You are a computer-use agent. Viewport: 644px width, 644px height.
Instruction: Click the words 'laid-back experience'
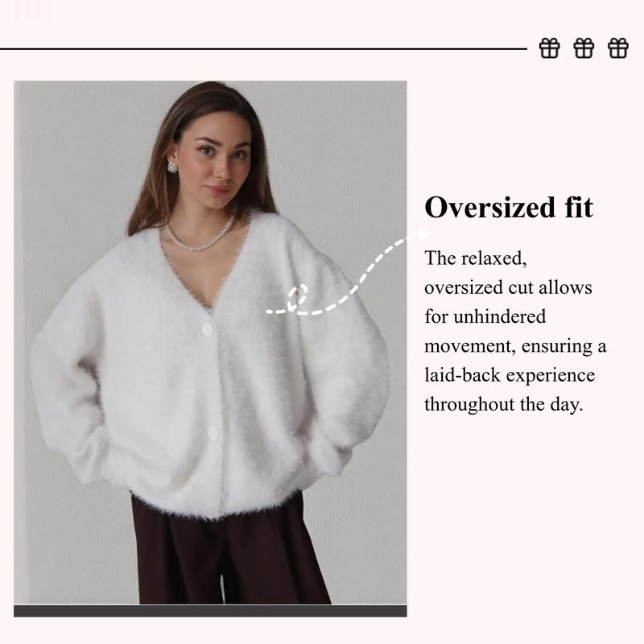click(x=510, y=375)
